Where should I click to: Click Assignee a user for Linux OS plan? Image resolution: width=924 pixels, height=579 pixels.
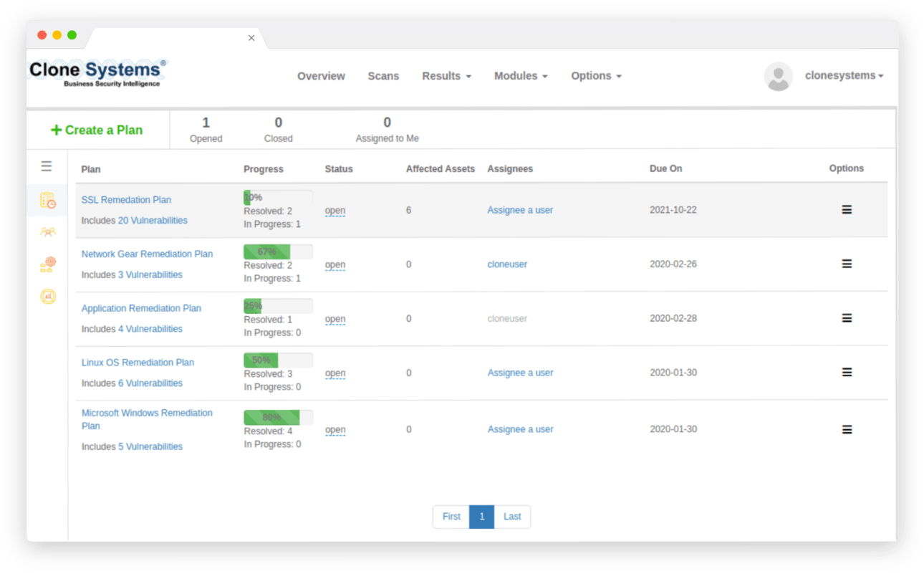(520, 373)
